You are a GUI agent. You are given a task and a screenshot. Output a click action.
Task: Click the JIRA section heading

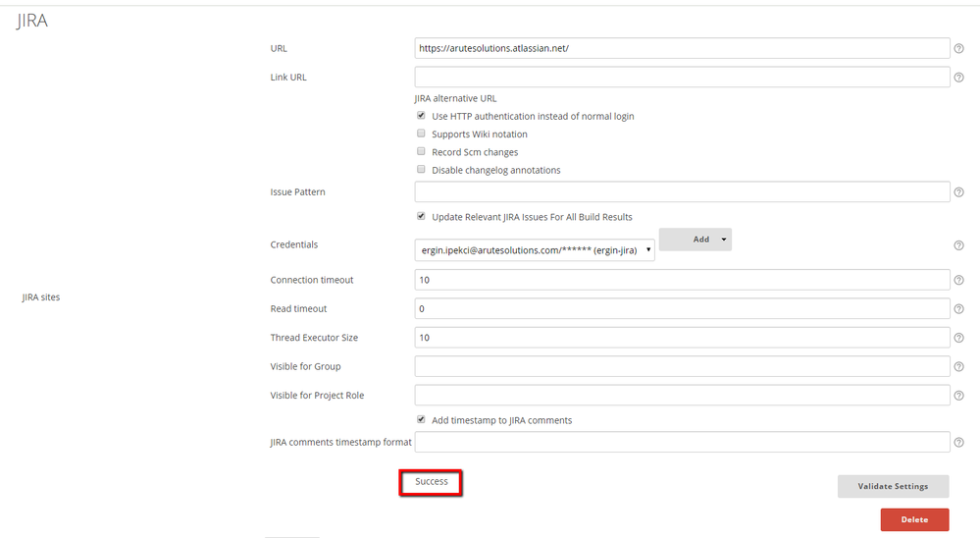point(32,21)
